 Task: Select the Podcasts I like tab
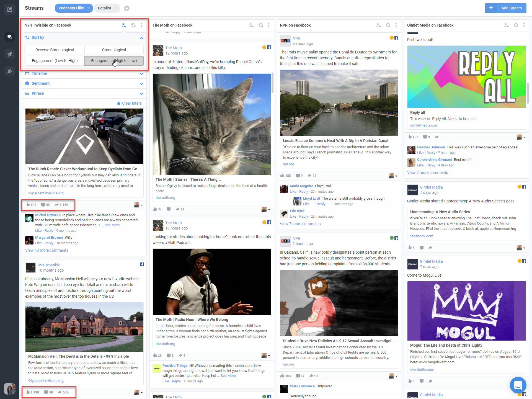click(71, 8)
